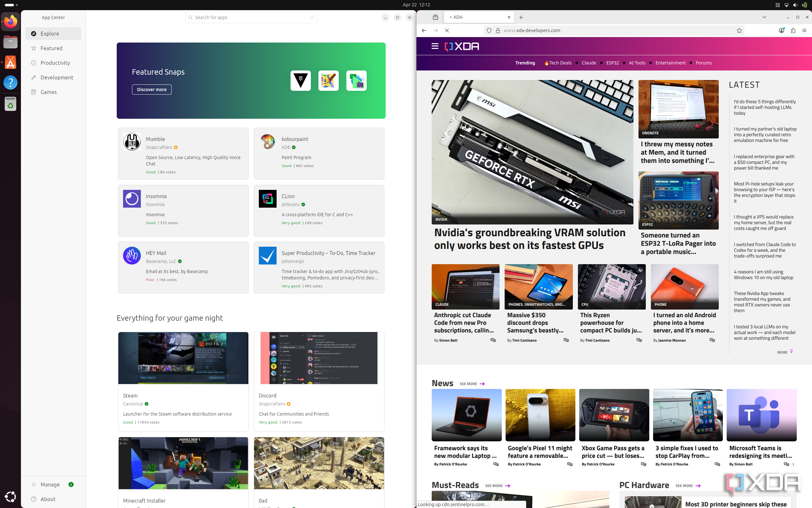This screenshot has height=508, width=812.
Task: Open the date and time menu
Action: [416, 5]
